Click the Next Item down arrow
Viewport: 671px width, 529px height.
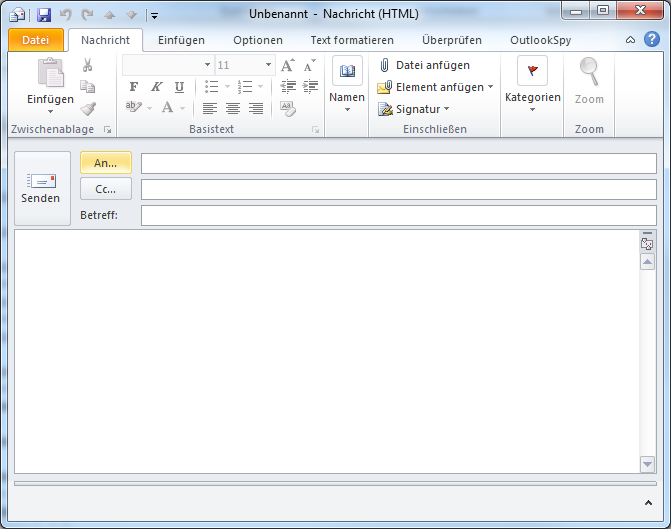pyautogui.click(x=131, y=15)
